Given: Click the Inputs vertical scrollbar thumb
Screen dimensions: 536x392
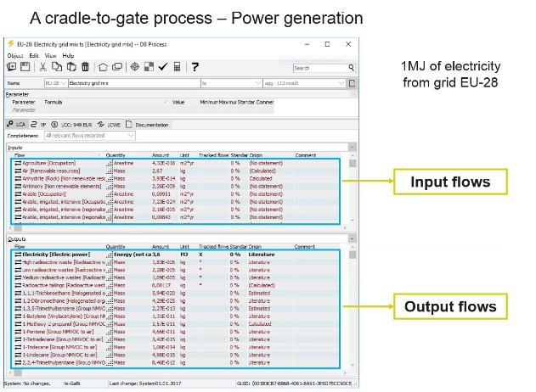Looking at the screenshot, I should point(352,163).
